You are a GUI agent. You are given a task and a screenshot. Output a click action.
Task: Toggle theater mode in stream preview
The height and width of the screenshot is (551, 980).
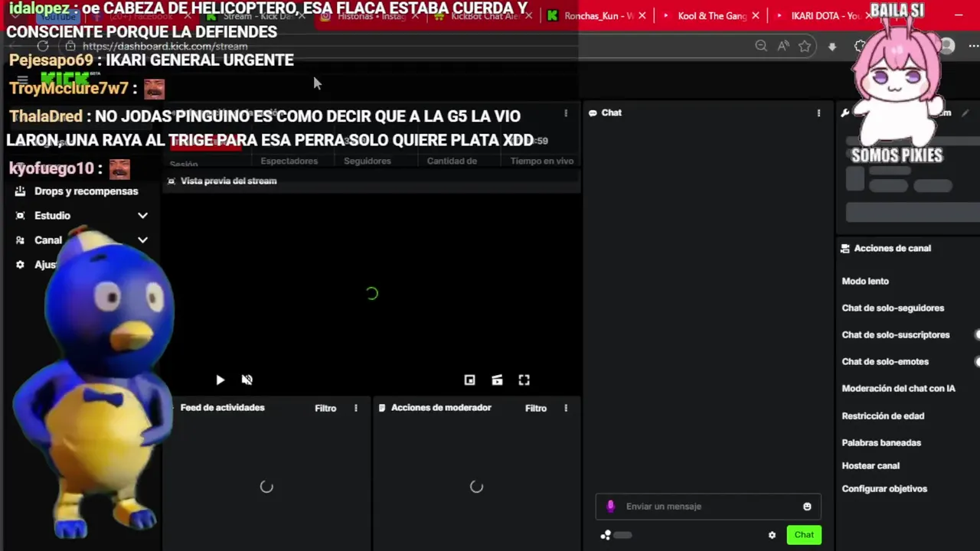497,380
